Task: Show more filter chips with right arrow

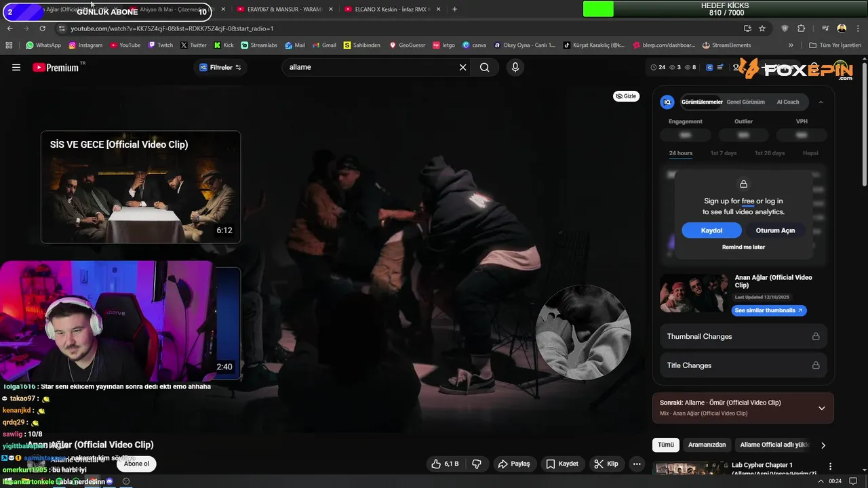Action: coord(823,445)
